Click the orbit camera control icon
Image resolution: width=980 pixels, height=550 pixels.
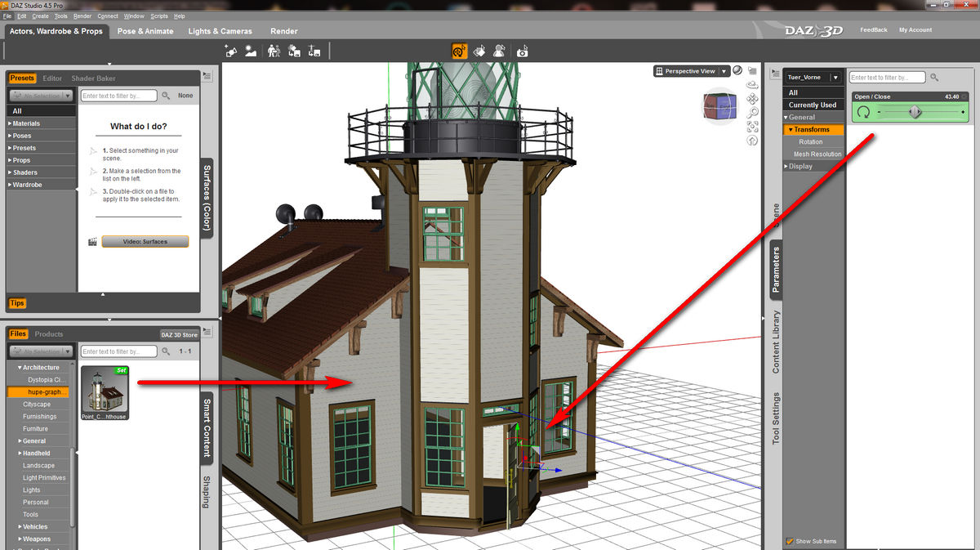click(752, 86)
